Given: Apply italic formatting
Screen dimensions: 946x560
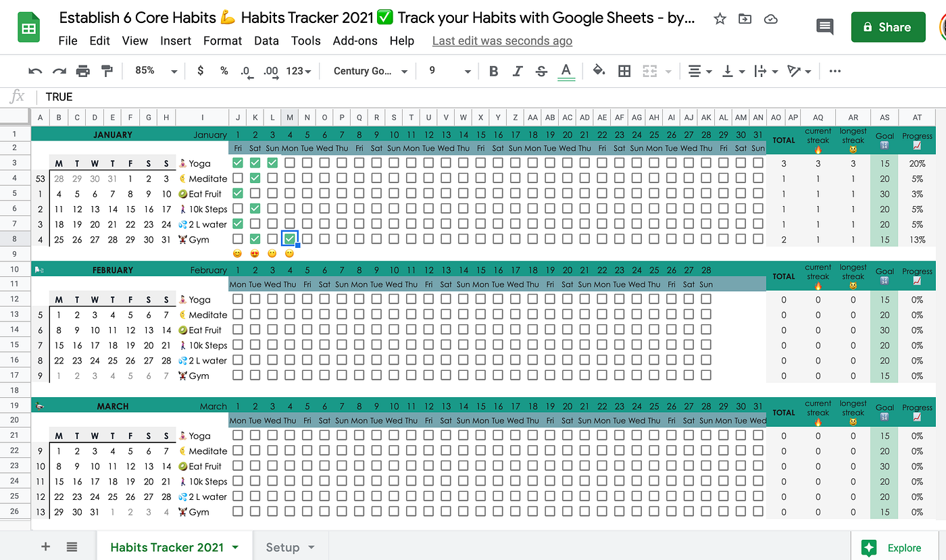Looking at the screenshot, I should 517,70.
